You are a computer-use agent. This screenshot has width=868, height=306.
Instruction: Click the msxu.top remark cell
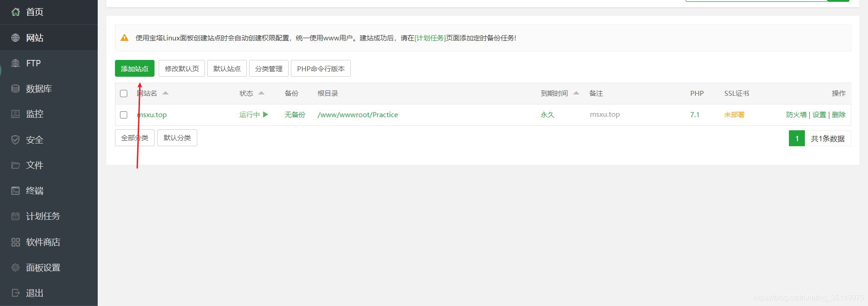[605, 114]
